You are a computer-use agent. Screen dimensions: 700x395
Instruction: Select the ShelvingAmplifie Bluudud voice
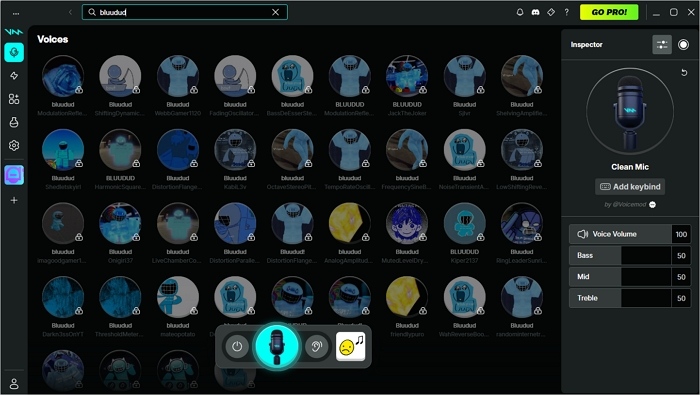point(522,76)
